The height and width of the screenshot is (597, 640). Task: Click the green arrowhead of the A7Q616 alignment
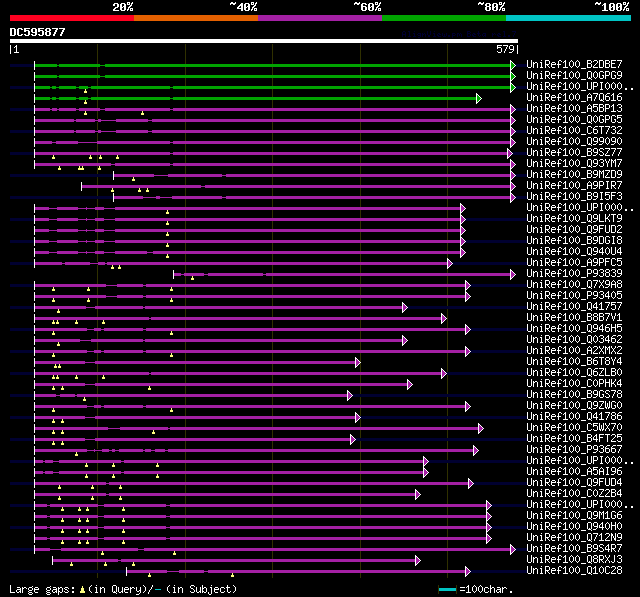[x=479, y=98]
